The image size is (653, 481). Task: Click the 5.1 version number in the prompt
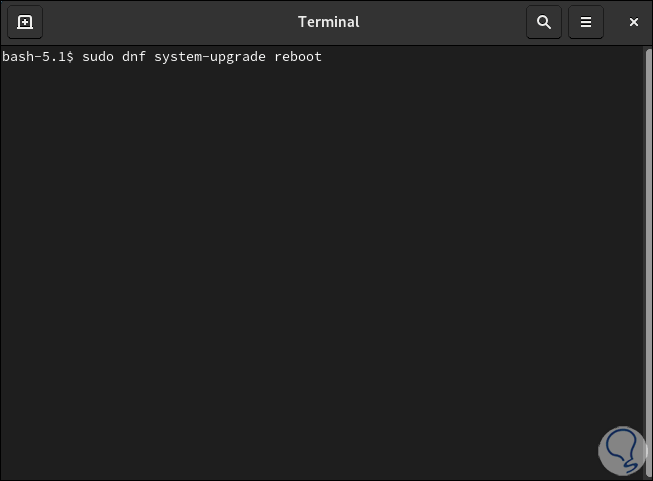pyautogui.click(x=54, y=57)
